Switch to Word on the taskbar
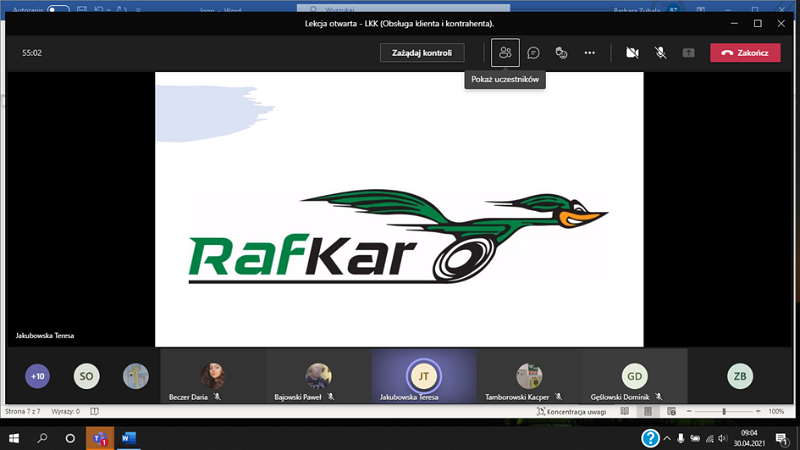This screenshot has width=800, height=450. (129, 438)
